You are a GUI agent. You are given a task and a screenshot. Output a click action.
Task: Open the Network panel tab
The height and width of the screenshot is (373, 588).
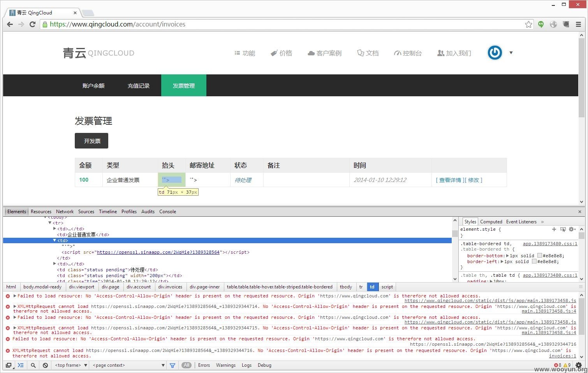pos(65,212)
